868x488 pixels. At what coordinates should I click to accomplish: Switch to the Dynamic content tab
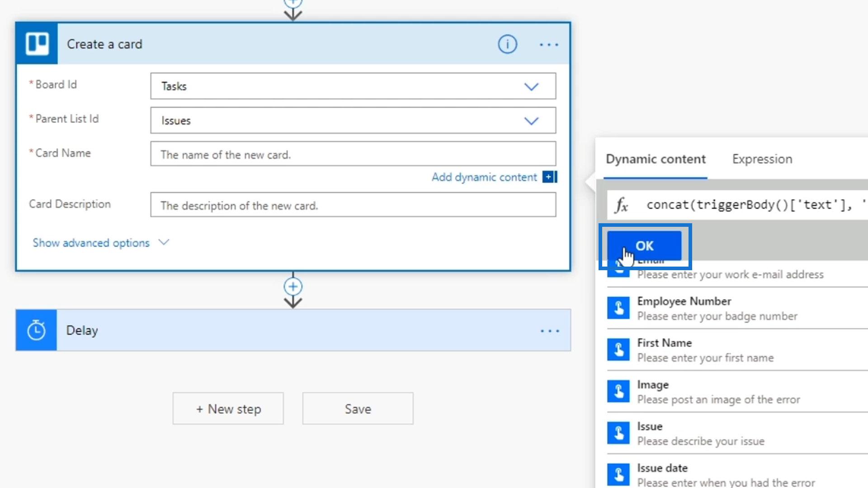point(656,159)
